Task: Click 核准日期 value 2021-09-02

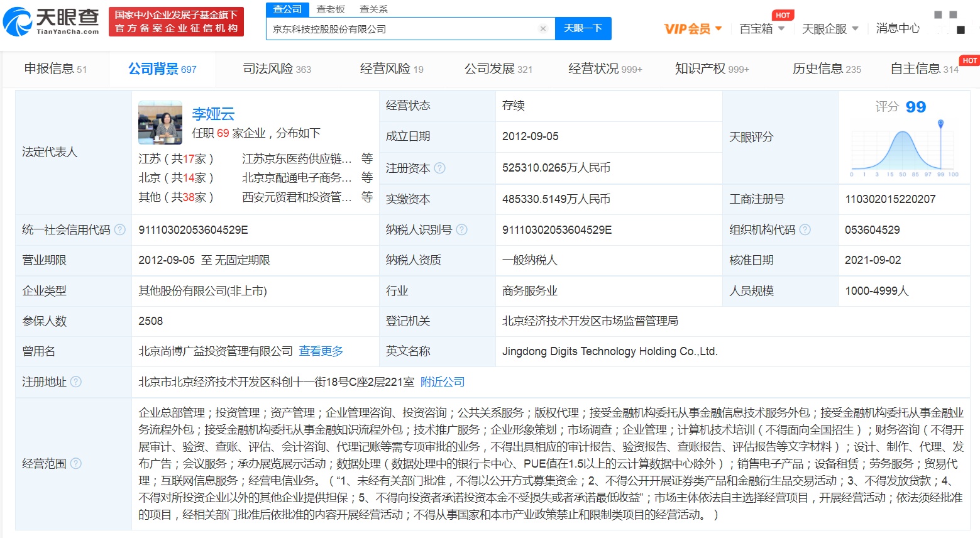Action: click(x=873, y=260)
